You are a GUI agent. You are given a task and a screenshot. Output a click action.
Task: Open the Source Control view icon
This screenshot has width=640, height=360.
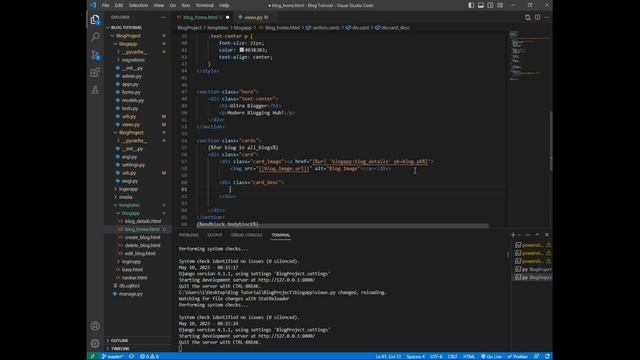click(95, 55)
